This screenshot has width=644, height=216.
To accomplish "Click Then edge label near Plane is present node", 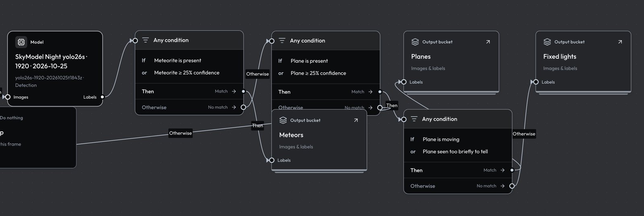I will point(392,105).
